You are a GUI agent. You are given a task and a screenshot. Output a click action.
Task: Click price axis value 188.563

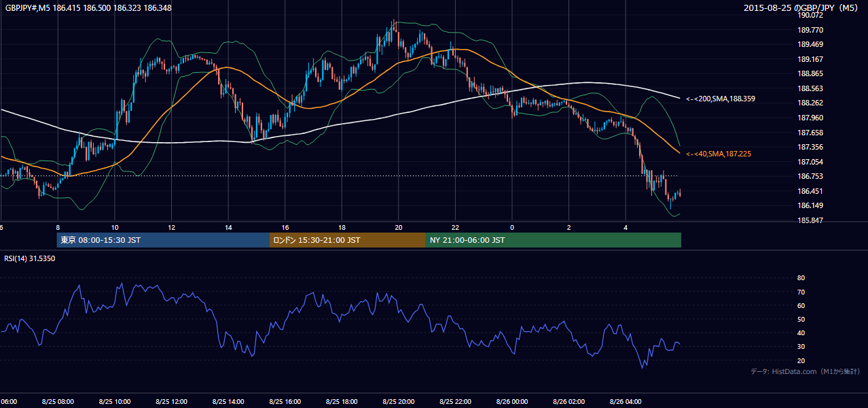[x=810, y=88]
